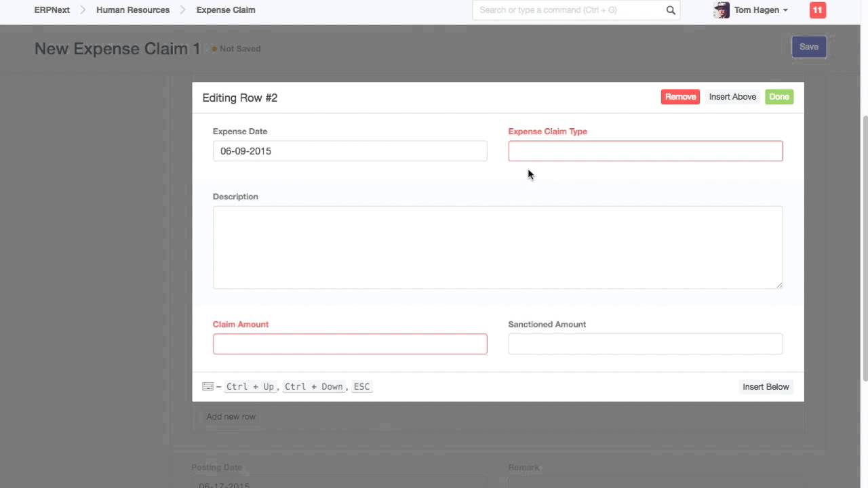Click the Expense Date field
Screen dimensions: 868x488
[350, 150]
